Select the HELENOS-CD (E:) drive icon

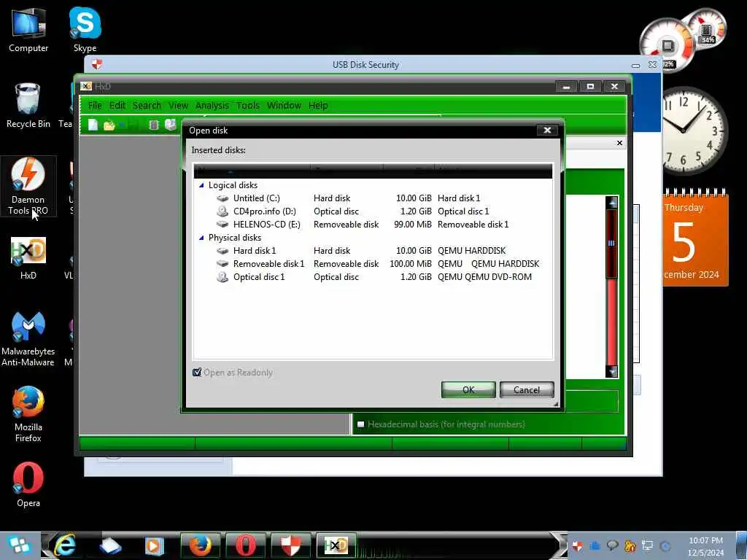[222, 225]
